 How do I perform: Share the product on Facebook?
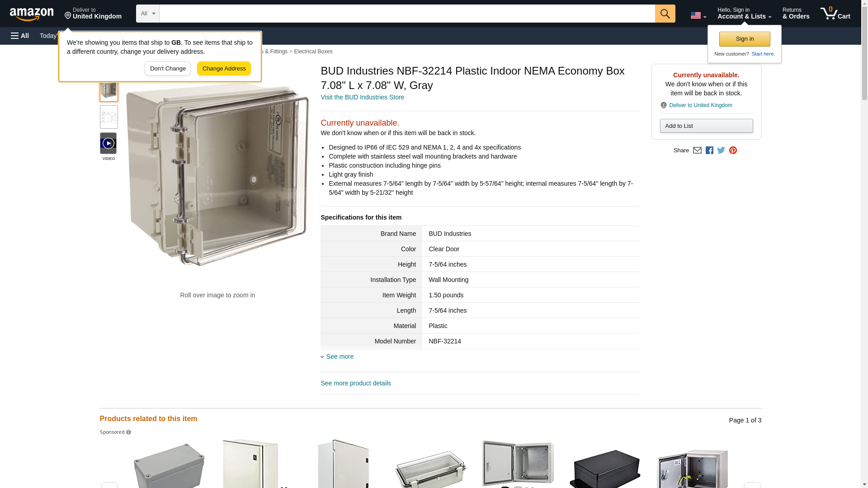click(709, 150)
